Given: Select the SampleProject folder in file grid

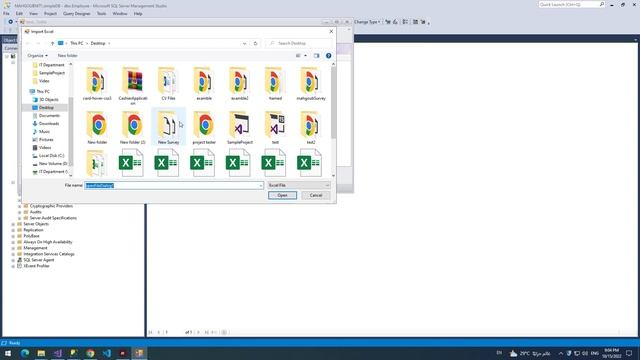Looking at the screenshot, I should coord(240,127).
